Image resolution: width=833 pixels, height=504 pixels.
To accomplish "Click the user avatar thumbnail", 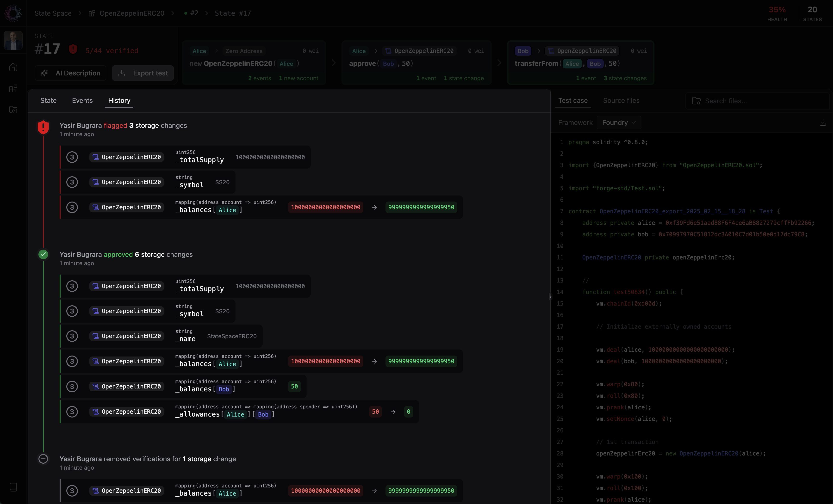I will tap(13, 41).
